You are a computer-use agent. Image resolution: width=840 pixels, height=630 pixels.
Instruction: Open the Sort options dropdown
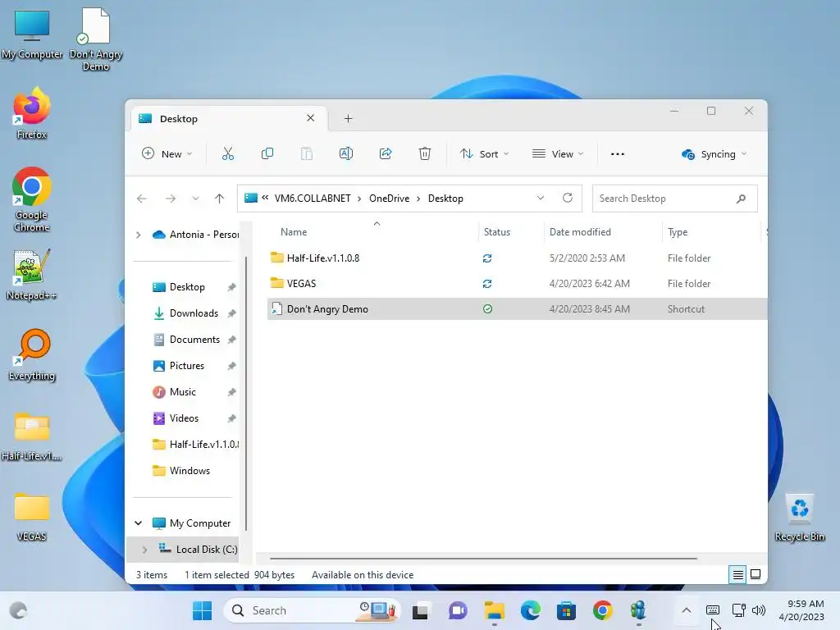point(484,153)
